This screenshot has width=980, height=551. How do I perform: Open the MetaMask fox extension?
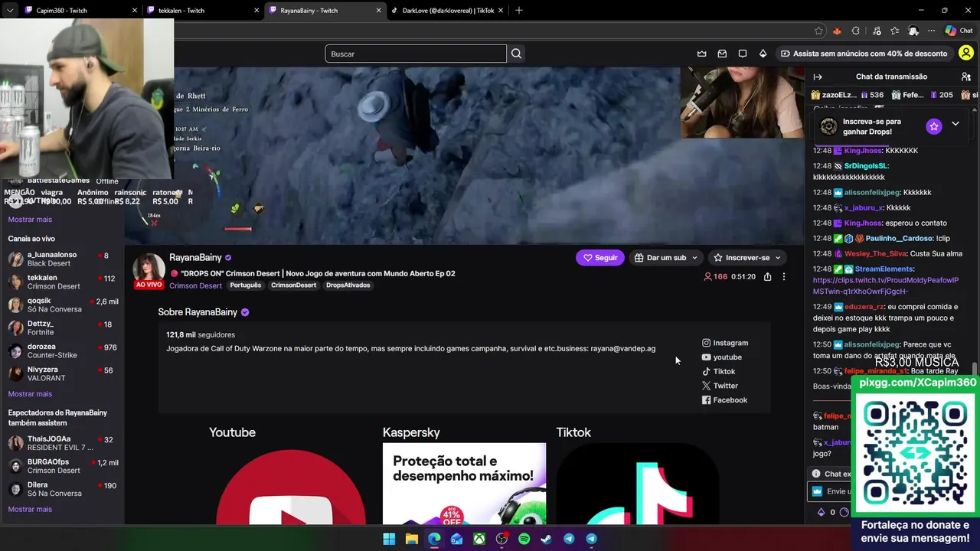837,31
